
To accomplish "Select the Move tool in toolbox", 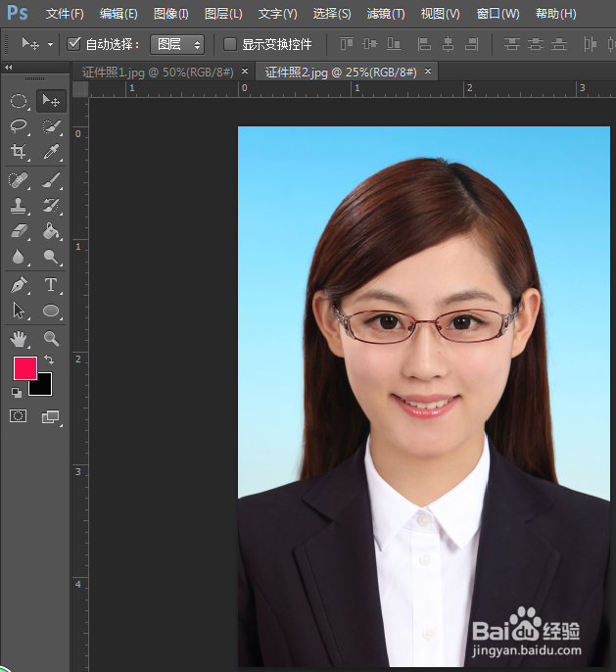I will click(51, 101).
